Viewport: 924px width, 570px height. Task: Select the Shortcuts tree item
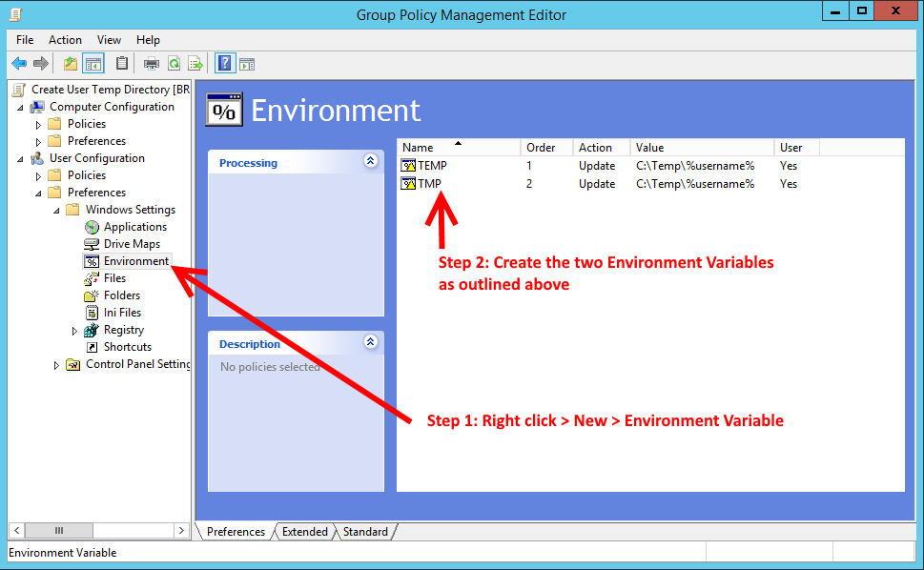point(127,347)
